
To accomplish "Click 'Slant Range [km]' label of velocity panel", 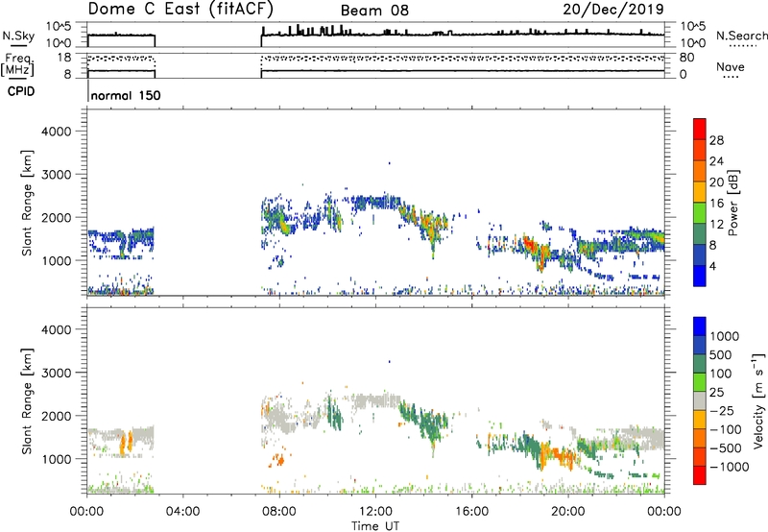I will [27, 401].
